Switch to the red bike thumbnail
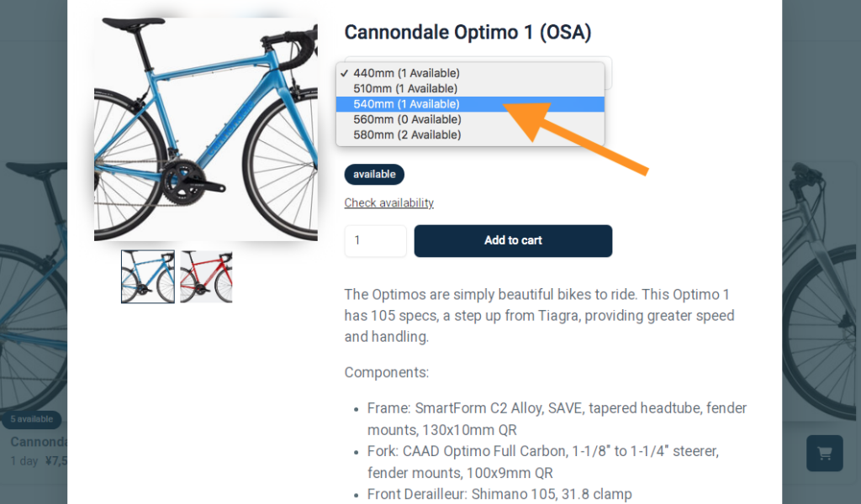861x504 pixels. (x=206, y=276)
